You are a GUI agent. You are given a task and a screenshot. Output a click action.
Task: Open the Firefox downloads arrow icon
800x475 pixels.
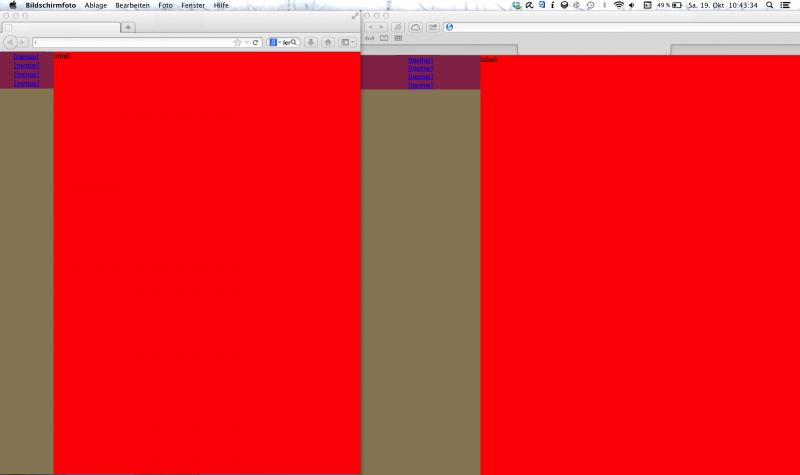pyautogui.click(x=311, y=43)
